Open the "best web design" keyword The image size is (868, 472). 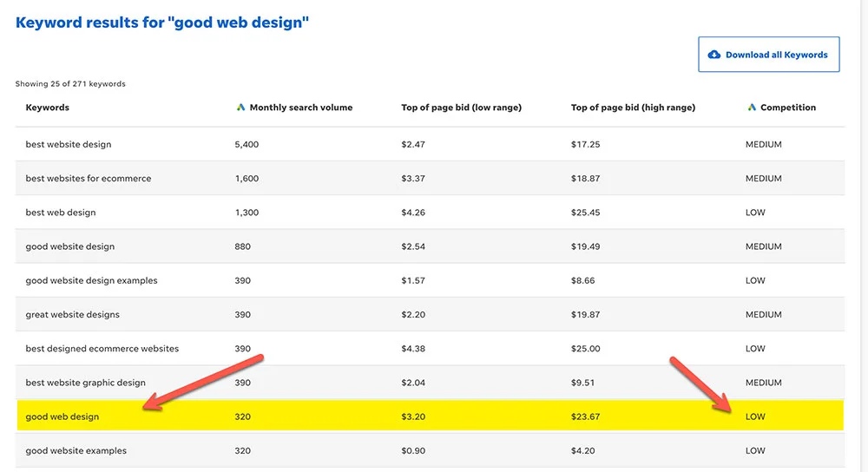coord(61,213)
